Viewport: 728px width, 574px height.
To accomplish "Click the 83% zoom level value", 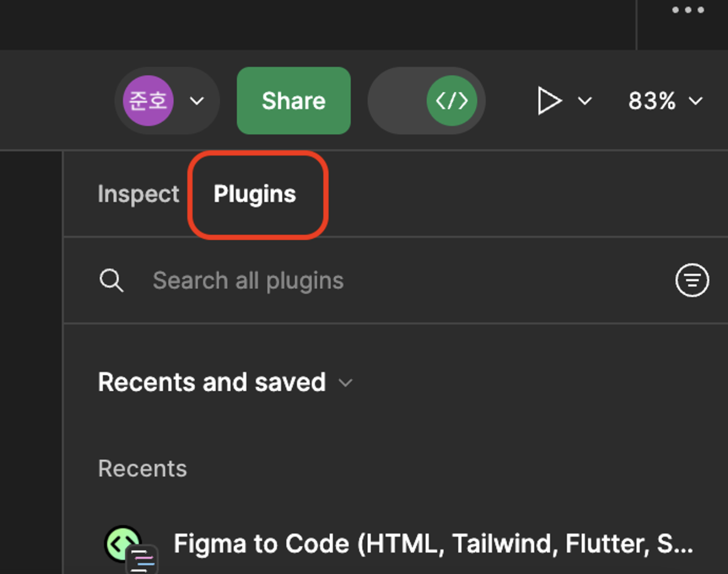I will (x=652, y=101).
